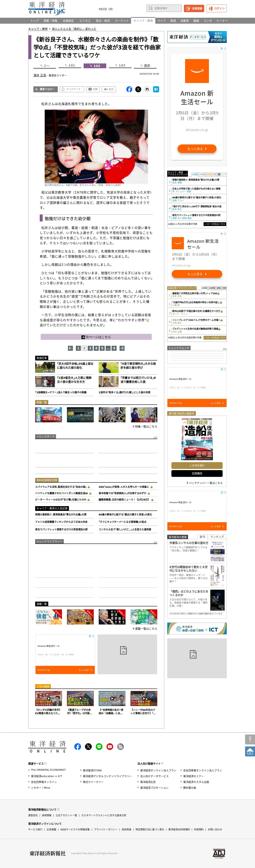The height and width of the screenshot is (868, 255).
Task: Click この号を読む magazine button
Action: point(197,465)
